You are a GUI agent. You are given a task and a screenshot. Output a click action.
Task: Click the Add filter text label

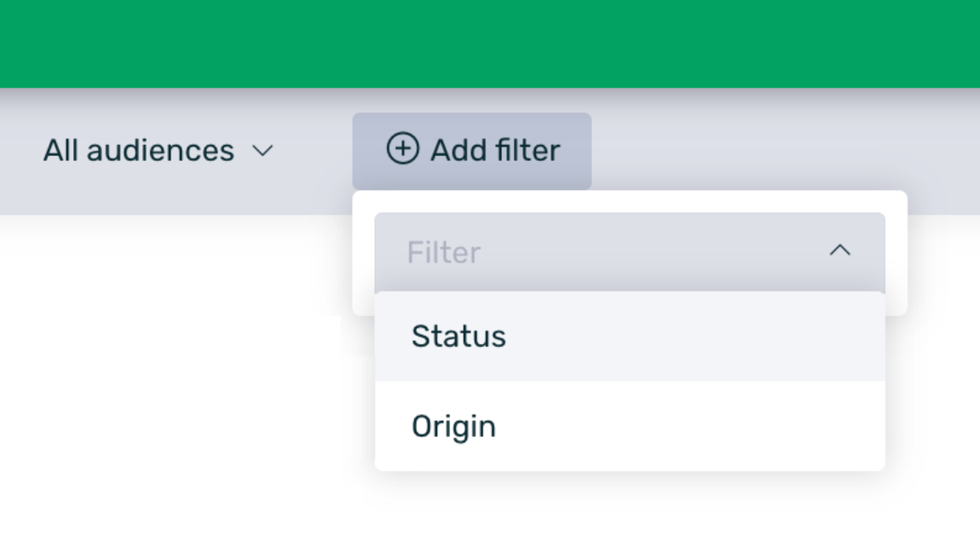pyautogui.click(x=495, y=151)
